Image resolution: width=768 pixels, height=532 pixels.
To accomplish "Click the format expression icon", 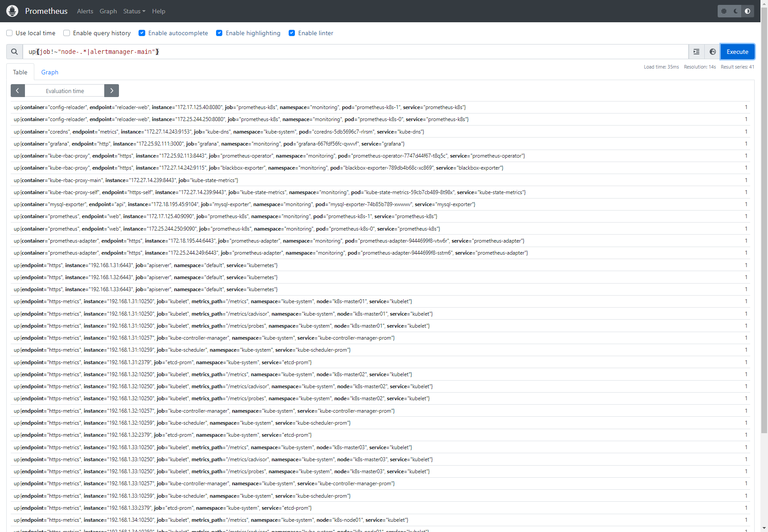I will tap(696, 52).
